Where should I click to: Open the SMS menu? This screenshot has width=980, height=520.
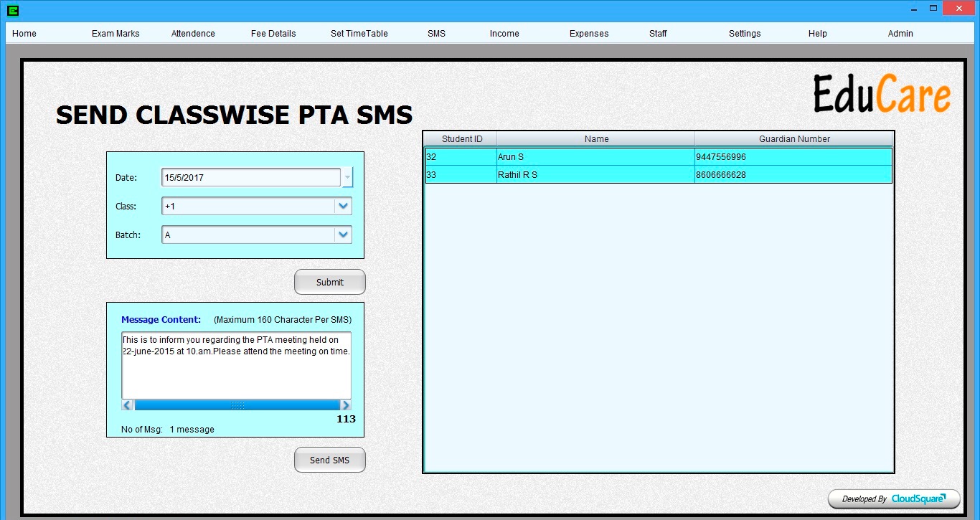click(436, 34)
